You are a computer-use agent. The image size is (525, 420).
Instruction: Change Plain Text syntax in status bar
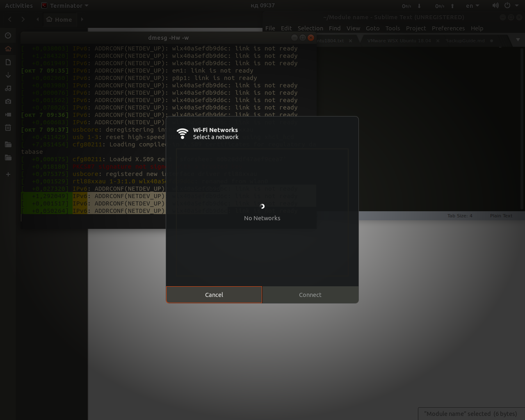point(501,216)
